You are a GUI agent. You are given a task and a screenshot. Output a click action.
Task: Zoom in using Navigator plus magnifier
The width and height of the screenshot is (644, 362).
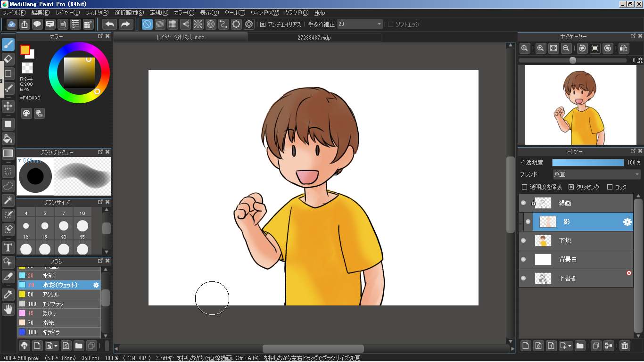click(x=541, y=48)
